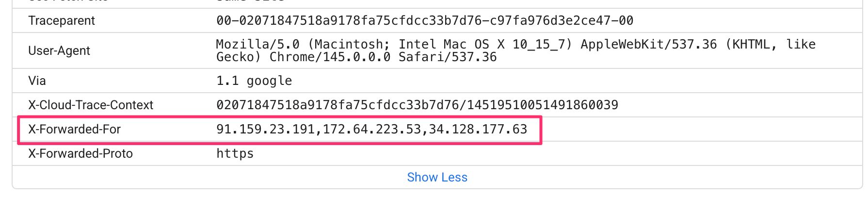
Task: Select the "1.1 google" value
Action: (254, 81)
